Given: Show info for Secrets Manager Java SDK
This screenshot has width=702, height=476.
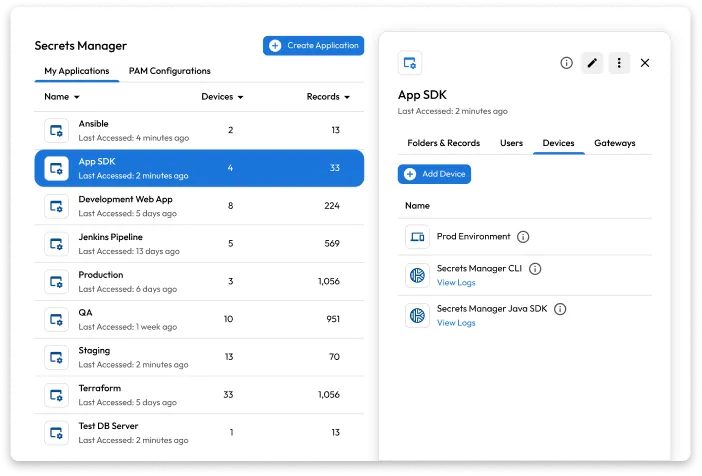Looking at the screenshot, I should tap(560, 309).
